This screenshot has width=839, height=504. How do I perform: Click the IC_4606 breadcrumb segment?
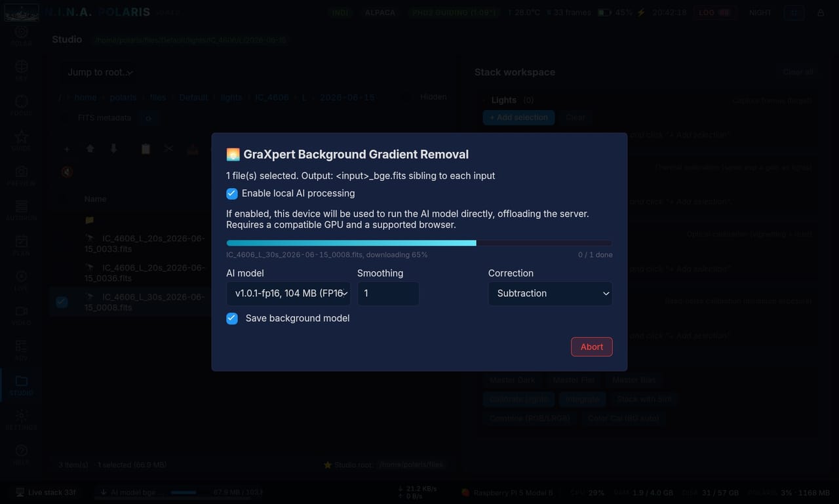coord(271,97)
